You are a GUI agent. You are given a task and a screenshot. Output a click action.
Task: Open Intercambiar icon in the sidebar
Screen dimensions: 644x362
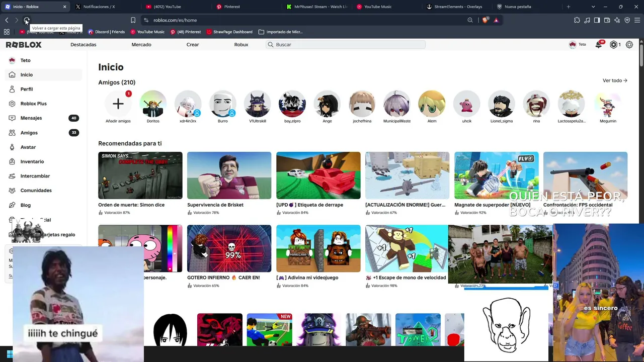point(12,176)
